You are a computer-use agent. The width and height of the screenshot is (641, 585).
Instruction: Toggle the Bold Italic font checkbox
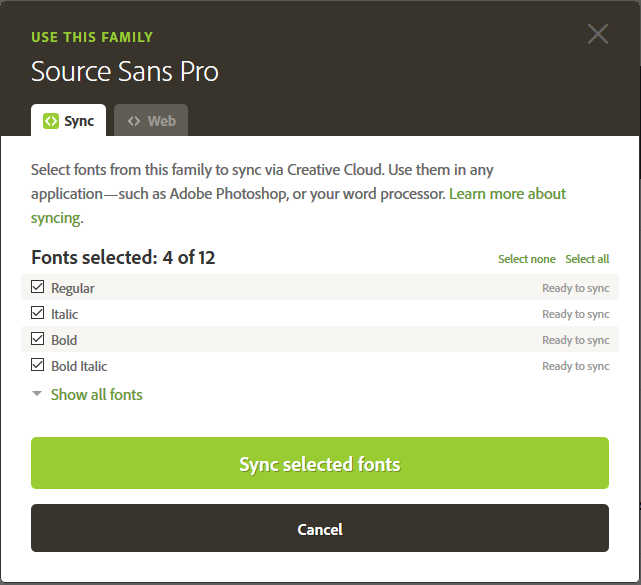click(x=38, y=365)
